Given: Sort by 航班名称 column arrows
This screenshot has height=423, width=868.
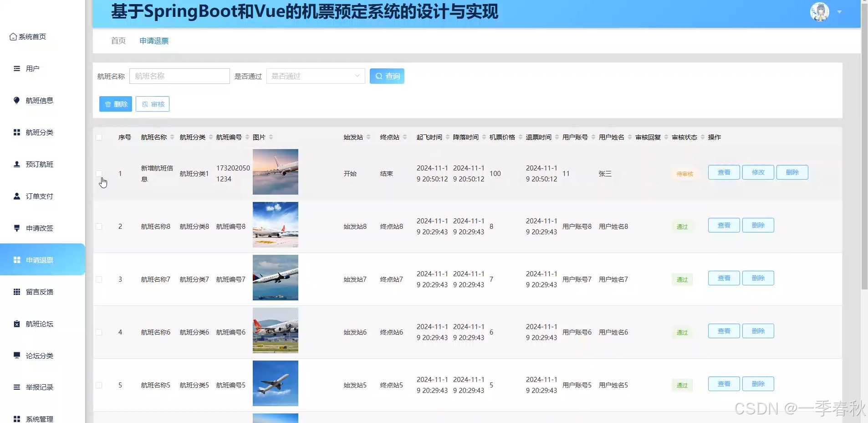Looking at the screenshot, I should (172, 137).
